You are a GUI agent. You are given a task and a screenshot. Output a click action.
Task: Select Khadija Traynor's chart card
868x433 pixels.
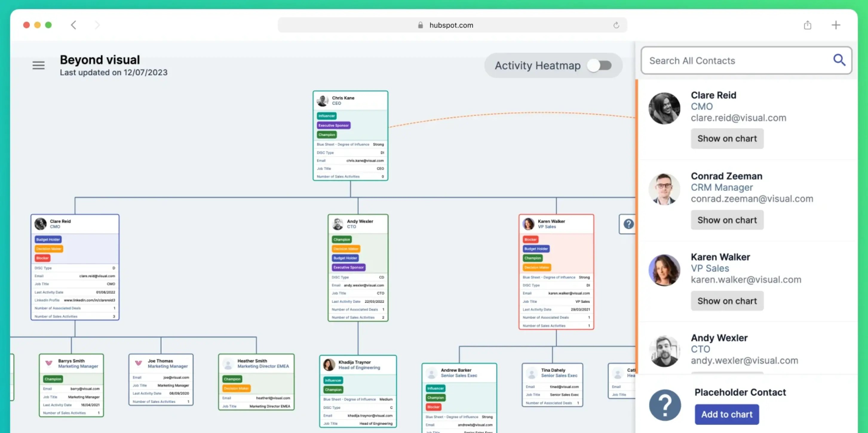coord(358,365)
